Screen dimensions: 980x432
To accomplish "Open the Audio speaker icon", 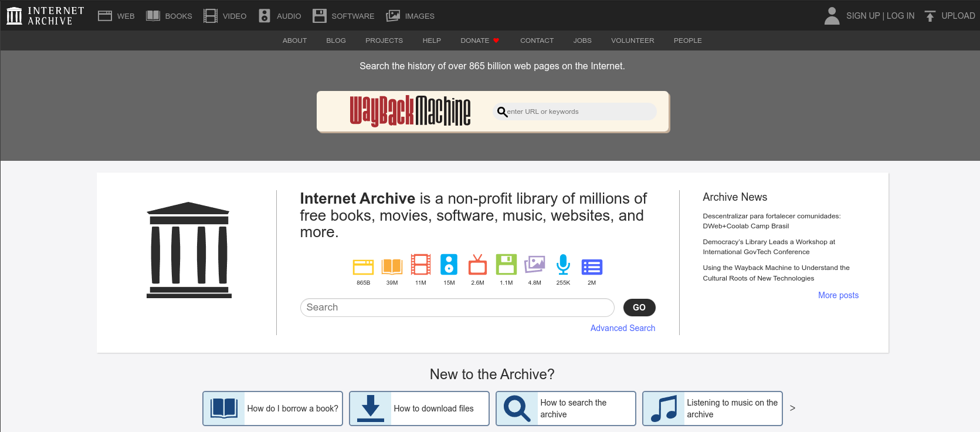I will (x=265, y=16).
